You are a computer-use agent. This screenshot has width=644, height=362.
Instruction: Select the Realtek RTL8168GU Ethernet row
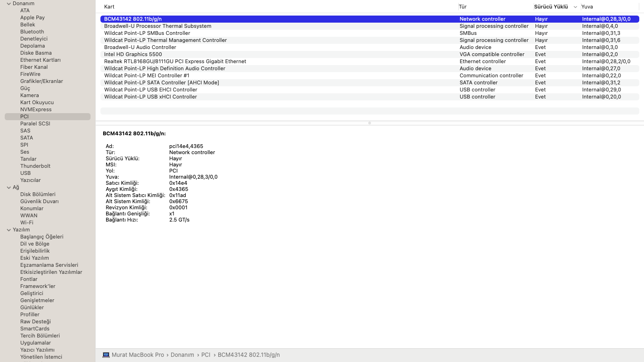[175, 61]
